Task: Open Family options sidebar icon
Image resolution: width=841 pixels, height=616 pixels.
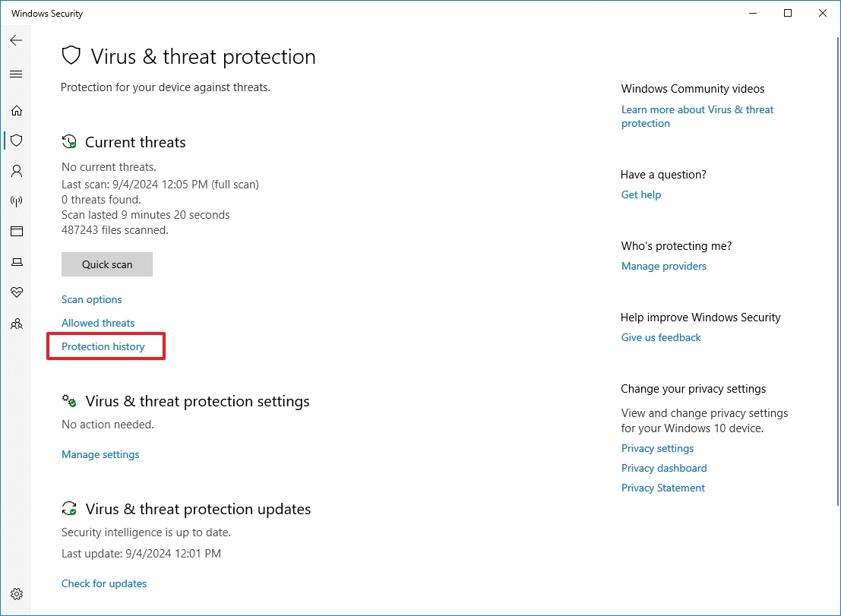Action: click(17, 324)
